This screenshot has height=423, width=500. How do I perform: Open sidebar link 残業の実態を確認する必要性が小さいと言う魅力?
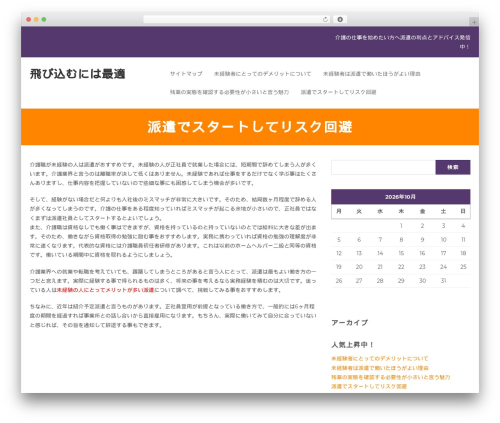391,377
